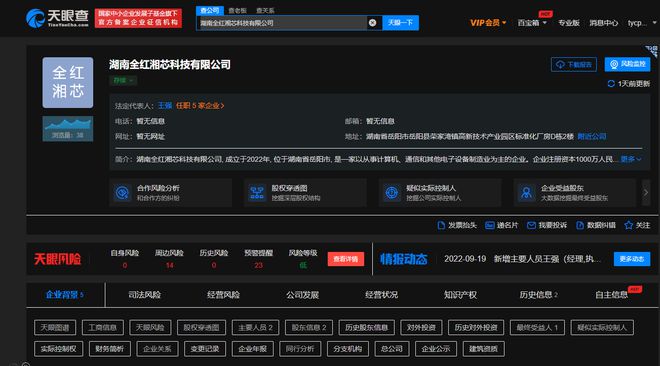Expand 任职 5 家企业 link
The height and width of the screenshot is (366, 660).
200,106
